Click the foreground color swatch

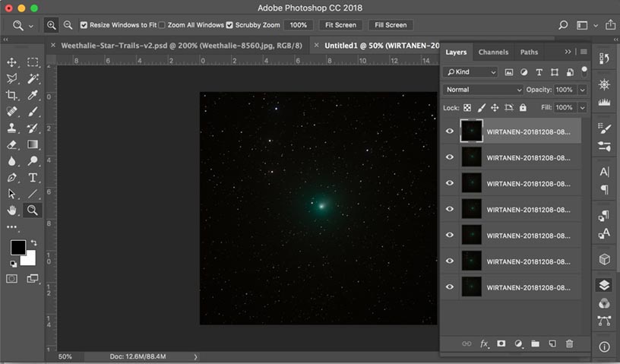[17, 248]
